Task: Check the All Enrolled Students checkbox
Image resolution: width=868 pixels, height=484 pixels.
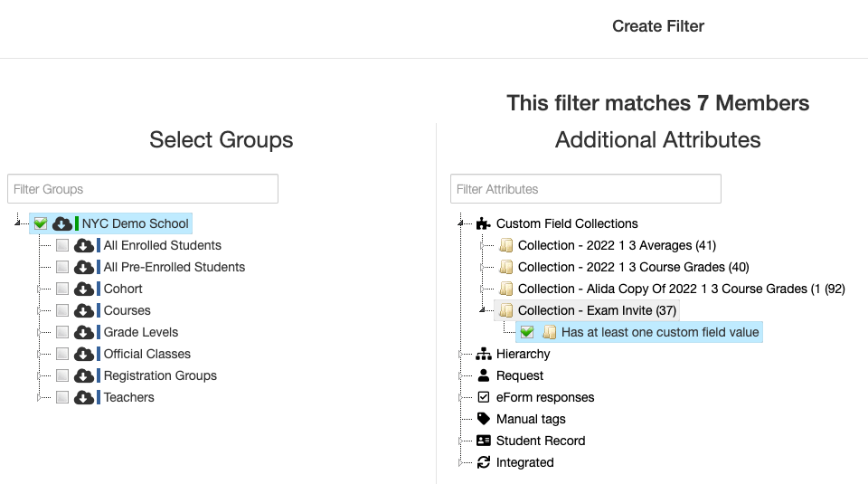Action: tap(62, 245)
